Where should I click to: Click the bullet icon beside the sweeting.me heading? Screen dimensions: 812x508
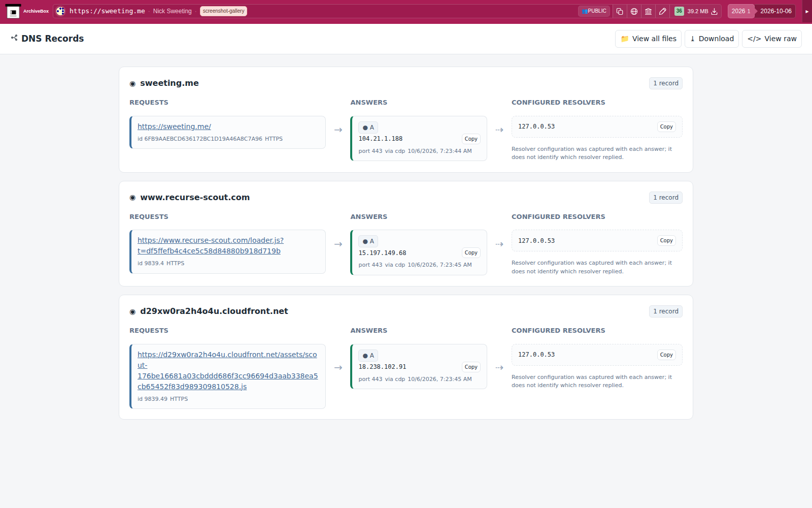[x=132, y=84]
